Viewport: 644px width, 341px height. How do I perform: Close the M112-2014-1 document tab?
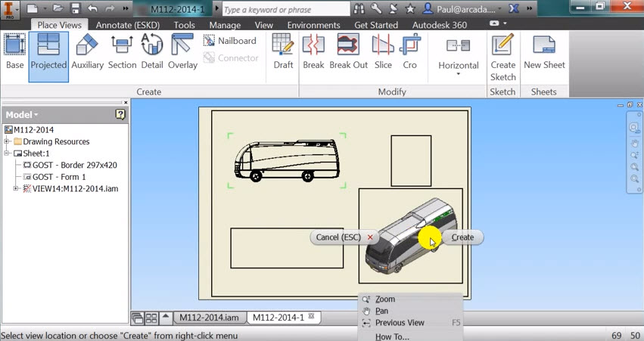point(311,316)
